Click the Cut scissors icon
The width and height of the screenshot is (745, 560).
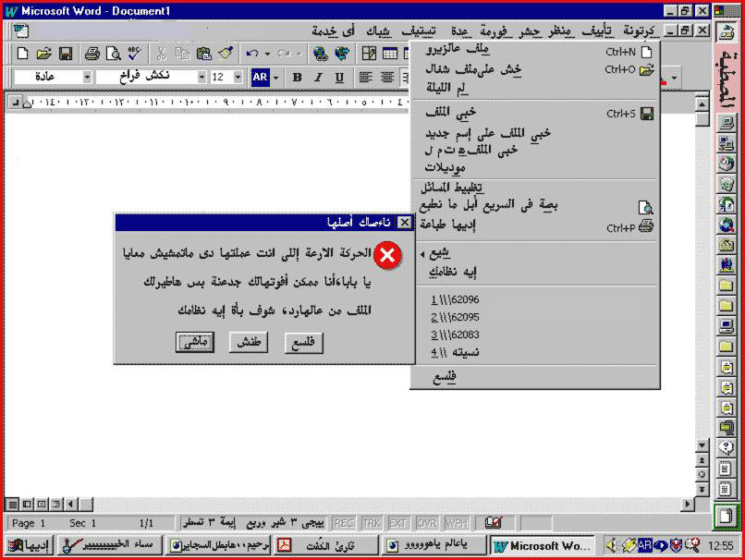[161, 54]
